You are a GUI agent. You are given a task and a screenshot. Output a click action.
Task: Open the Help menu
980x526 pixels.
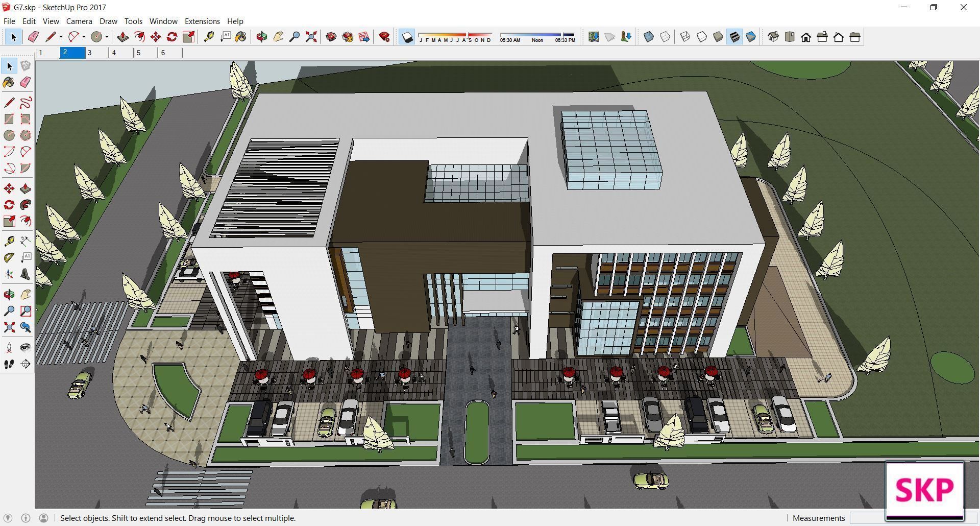[x=235, y=21]
